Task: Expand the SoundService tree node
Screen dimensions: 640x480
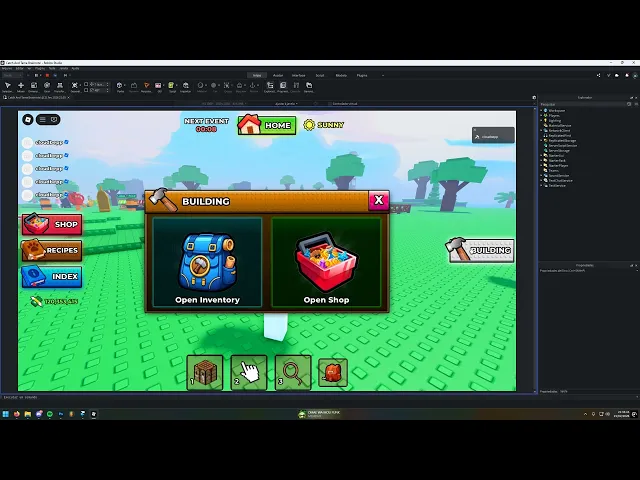Action: [x=542, y=176]
